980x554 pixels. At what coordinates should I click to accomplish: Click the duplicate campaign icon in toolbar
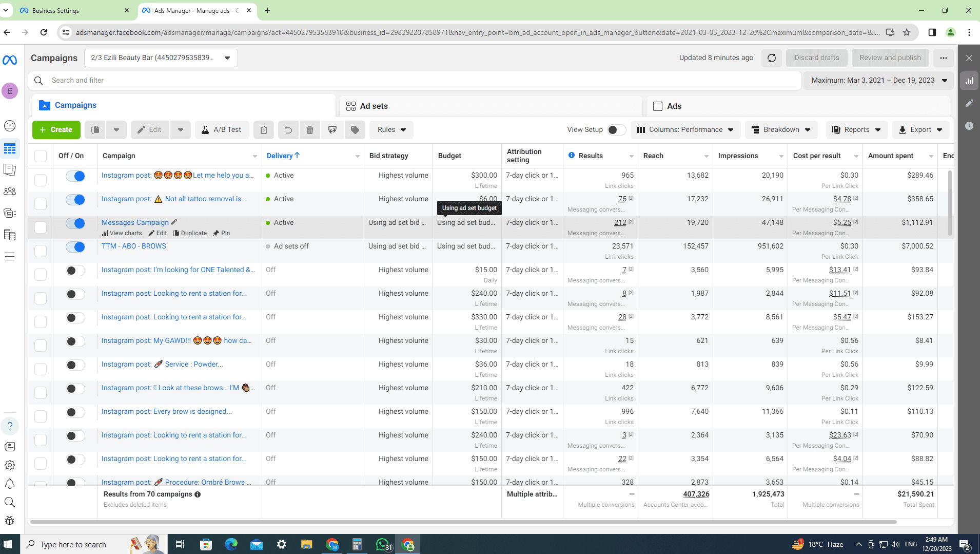[x=95, y=130]
